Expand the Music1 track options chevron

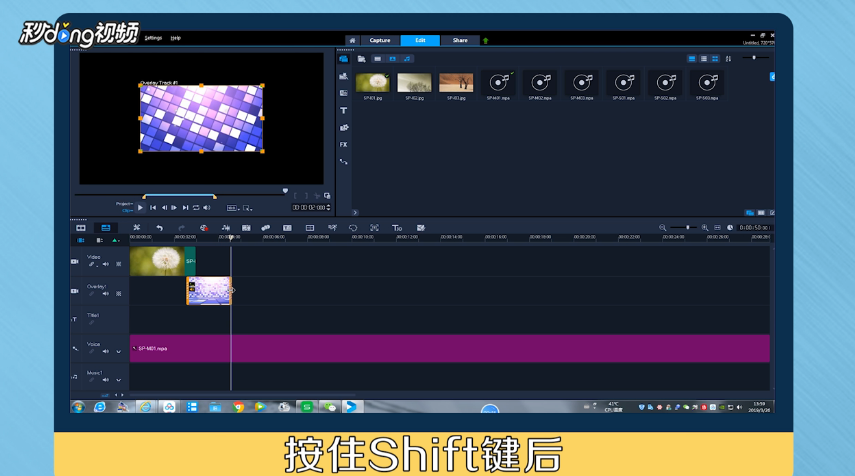[x=118, y=380]
